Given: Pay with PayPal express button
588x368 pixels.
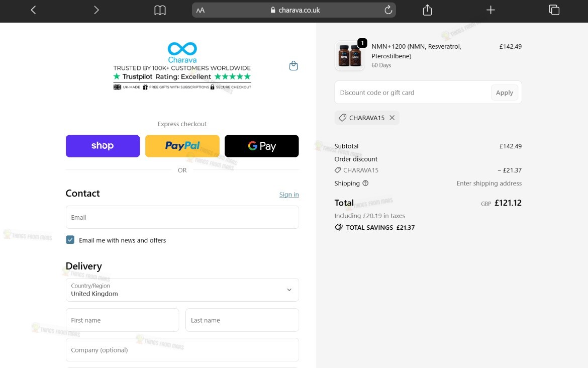Looking at the screenshot, I should tap(182, 146).
